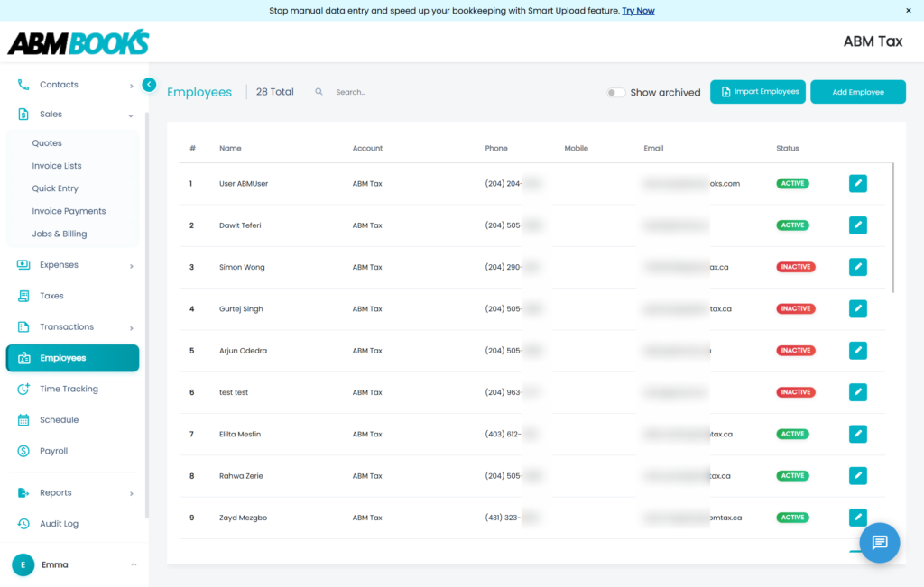Click the ACTIVE badge for Dawit Teferi

(x=792, y=225)
